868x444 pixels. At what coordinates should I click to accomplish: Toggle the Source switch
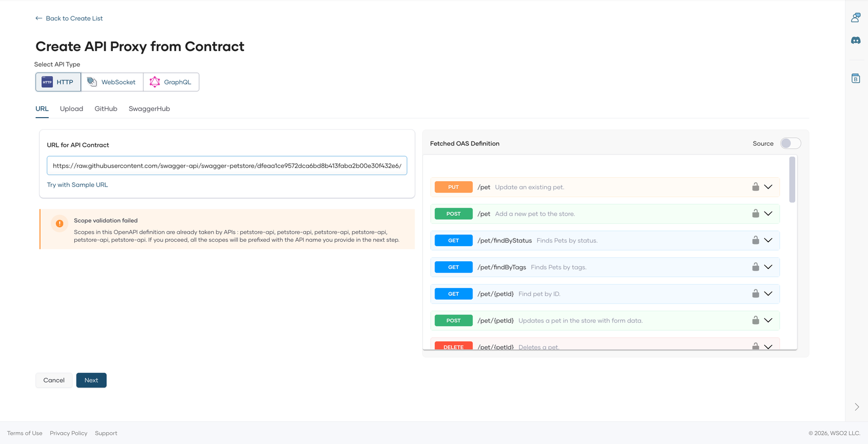point(790,144)
